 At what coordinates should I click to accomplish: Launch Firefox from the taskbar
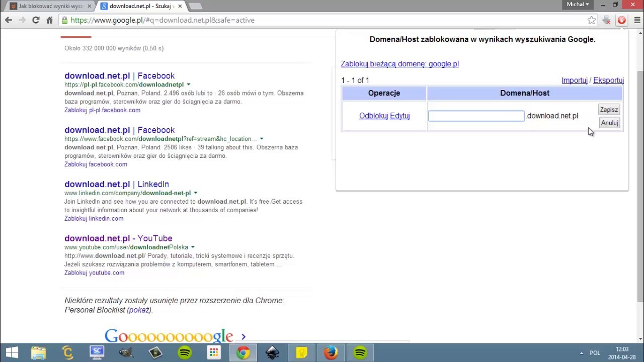[331, 352]
